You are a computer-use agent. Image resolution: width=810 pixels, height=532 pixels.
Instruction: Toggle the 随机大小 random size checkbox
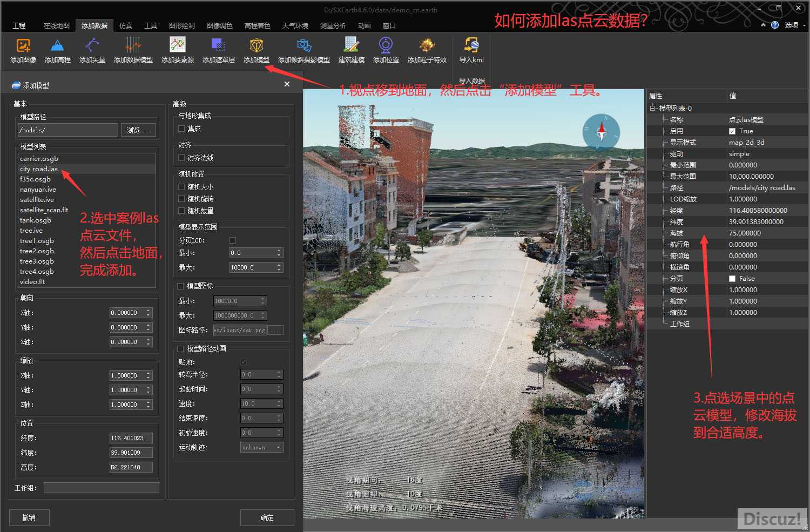(181, 187)
